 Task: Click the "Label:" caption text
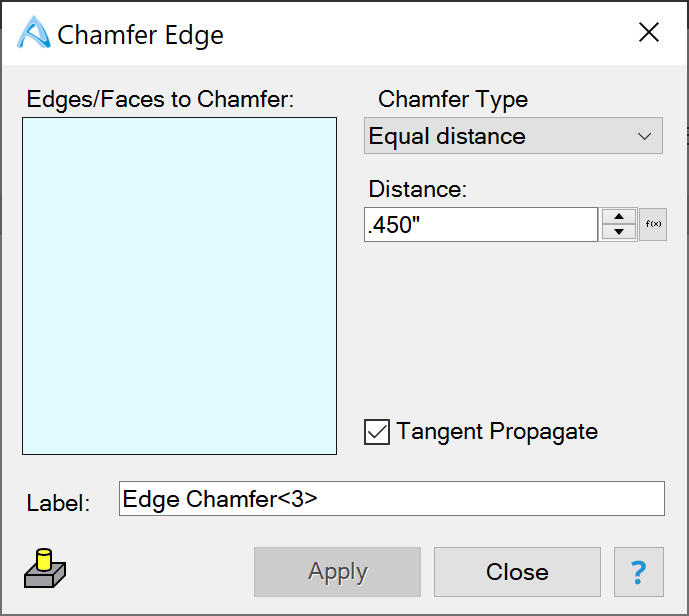[x=59, y=503]
